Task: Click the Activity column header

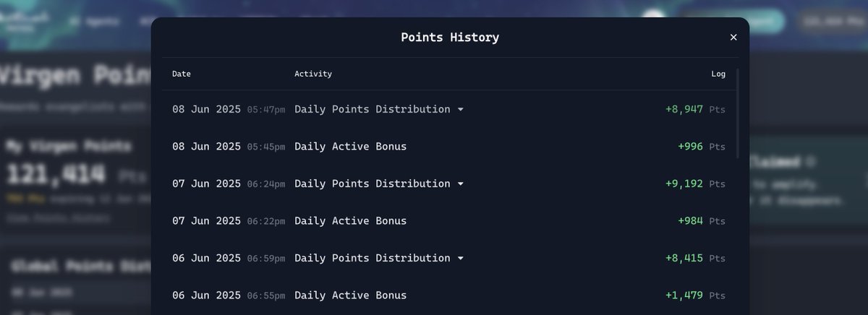Action: coord(313,74)
